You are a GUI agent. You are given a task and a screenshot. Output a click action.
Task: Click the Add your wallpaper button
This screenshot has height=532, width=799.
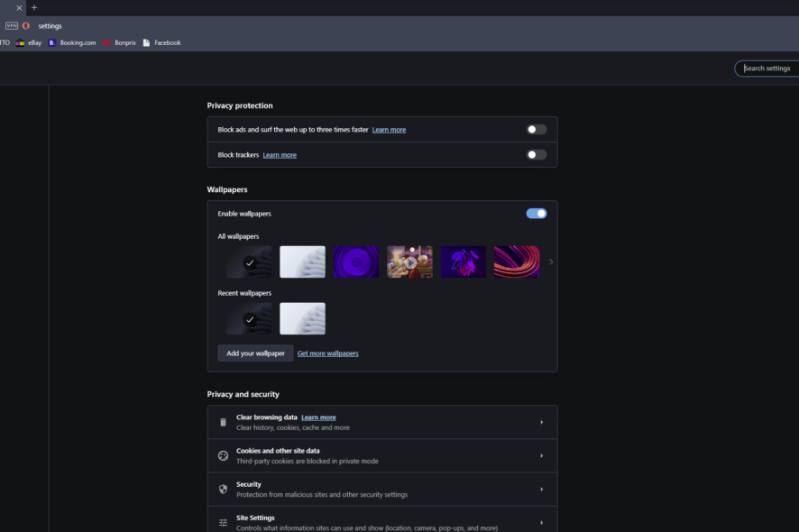(255, 353)
